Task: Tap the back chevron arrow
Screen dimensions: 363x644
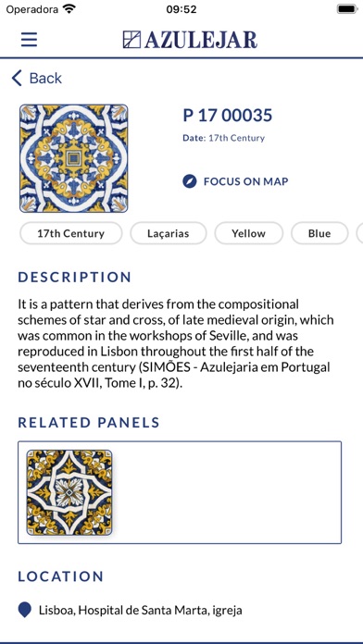Action: (17, 78)
